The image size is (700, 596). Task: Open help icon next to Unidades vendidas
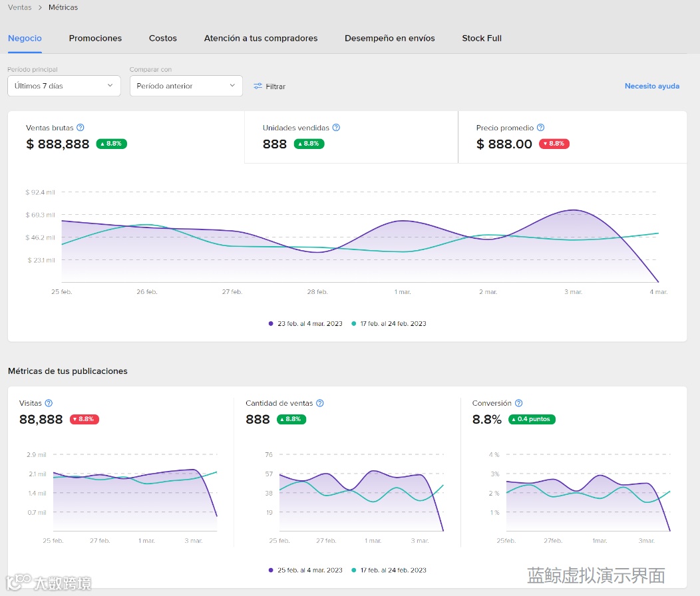point(336,128)
